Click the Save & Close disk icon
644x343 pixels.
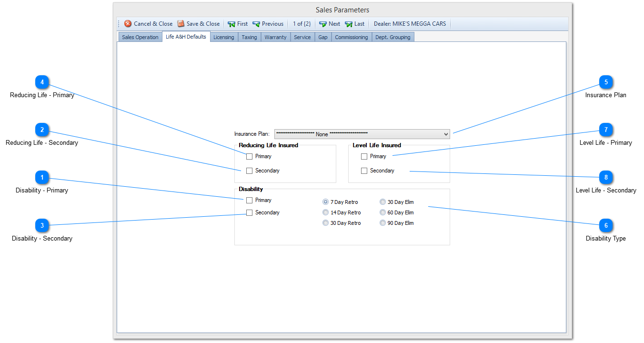(x=181, y=24)
